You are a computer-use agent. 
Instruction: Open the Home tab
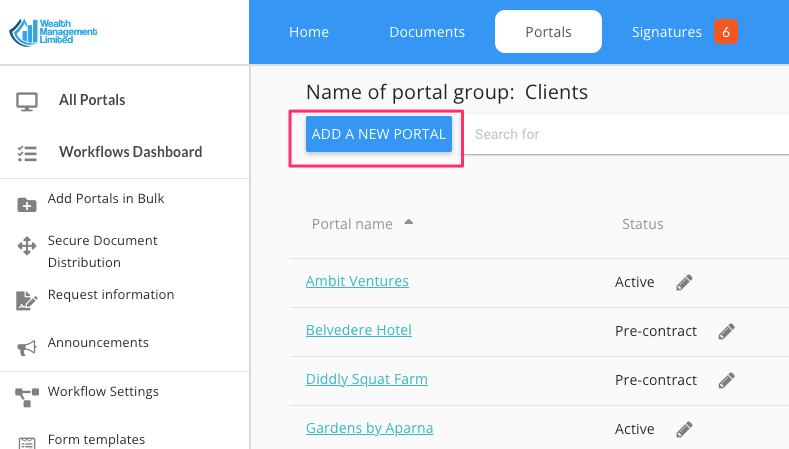click(309, 32)
